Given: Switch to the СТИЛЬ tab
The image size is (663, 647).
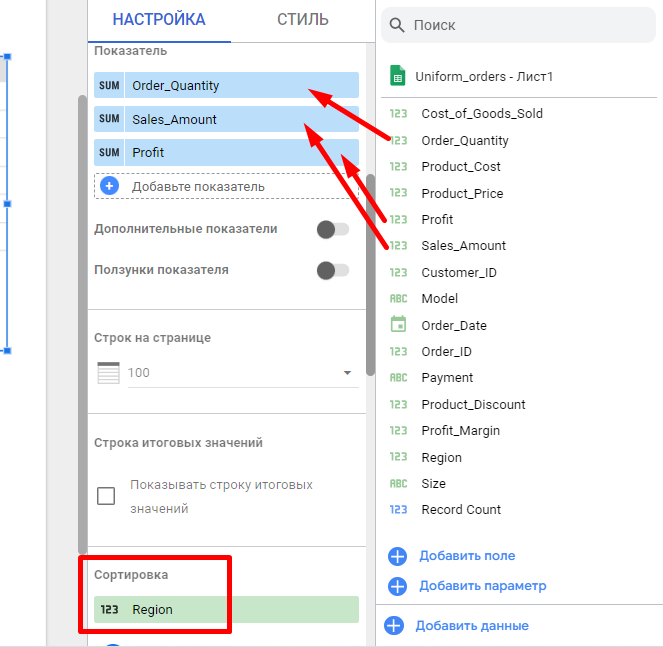Looking at the screenshot, I should (x=302, y=20).
